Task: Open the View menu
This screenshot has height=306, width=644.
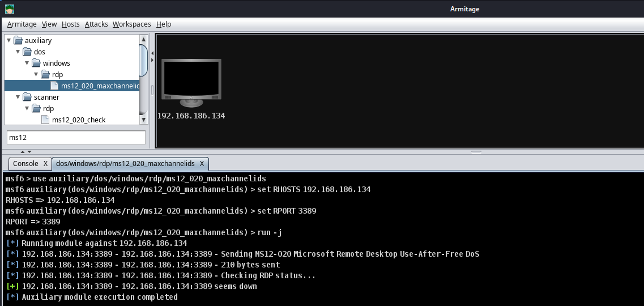Action: coord(49,24)
